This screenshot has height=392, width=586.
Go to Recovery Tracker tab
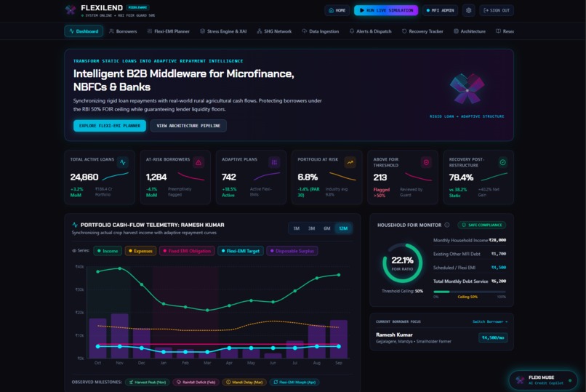click(422, 31)
